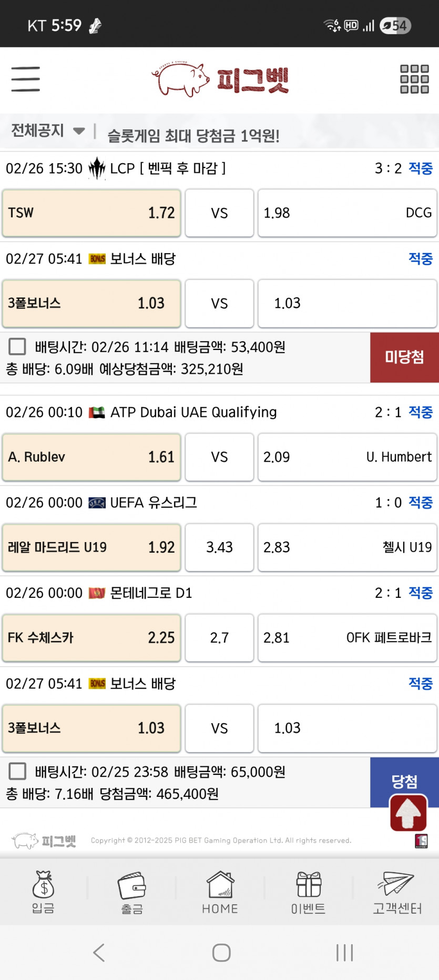Image resolution: width=439 pixels, height=980 pixels.
Task: Open the grid menu icon at top right
Action: [414, 79]
